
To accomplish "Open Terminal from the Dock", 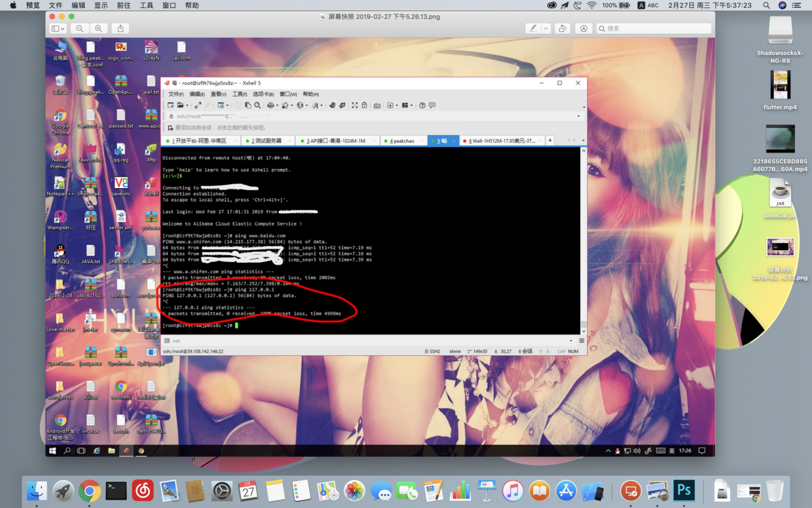I will (x=117, y=490).
